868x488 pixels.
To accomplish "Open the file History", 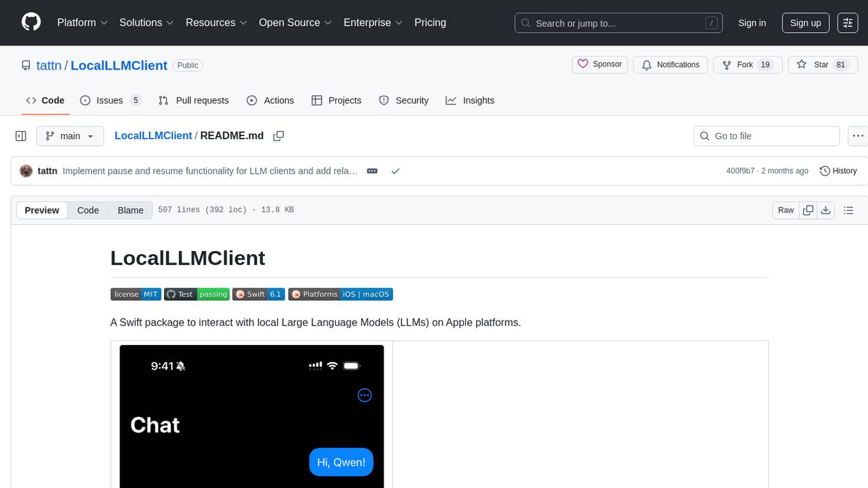I will [838, 171].
